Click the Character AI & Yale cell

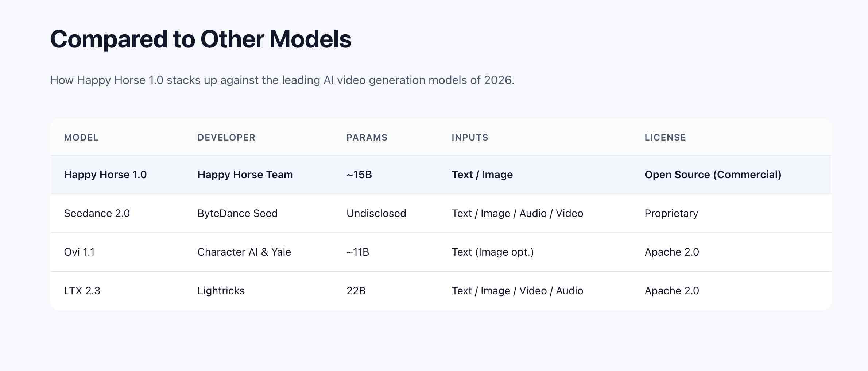click(x=244, y=252)
